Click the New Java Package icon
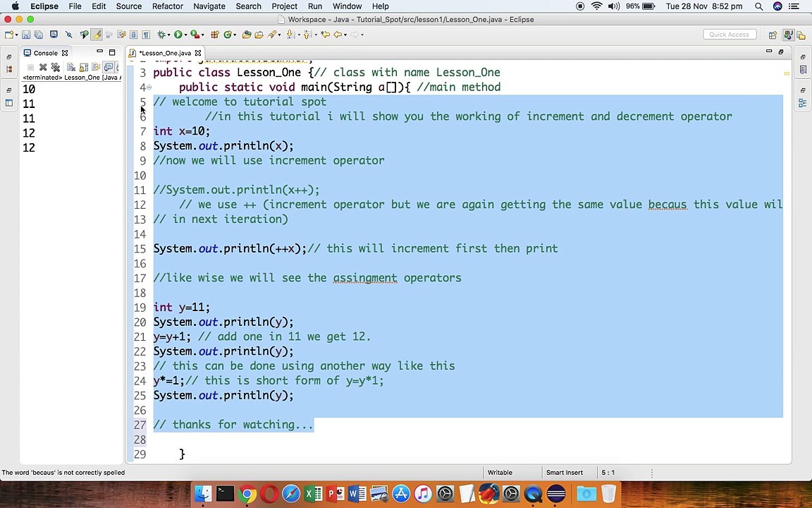This screenshot has height=508, width=812. coord(214,35)
